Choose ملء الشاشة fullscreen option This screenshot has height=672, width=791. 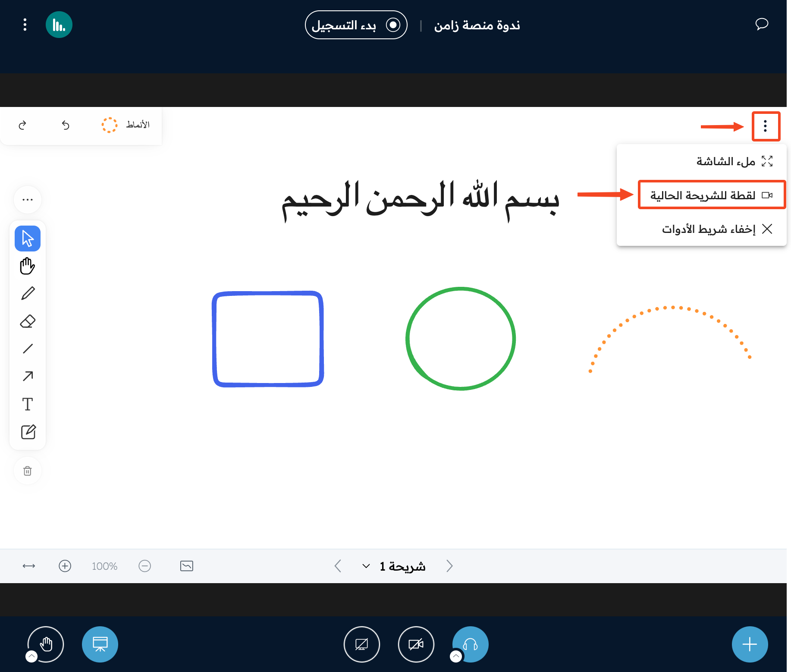(x=734, y=161)
